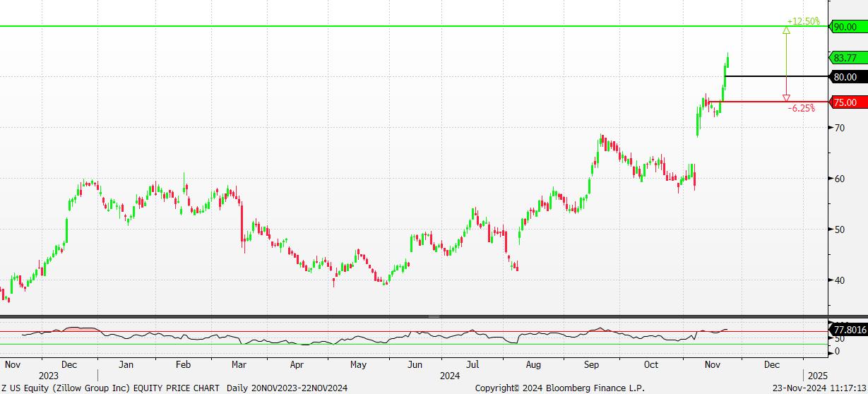Click the divider between price and RSI panes
This screenshot has width=868, height=394.
click(x=434, y=317)
